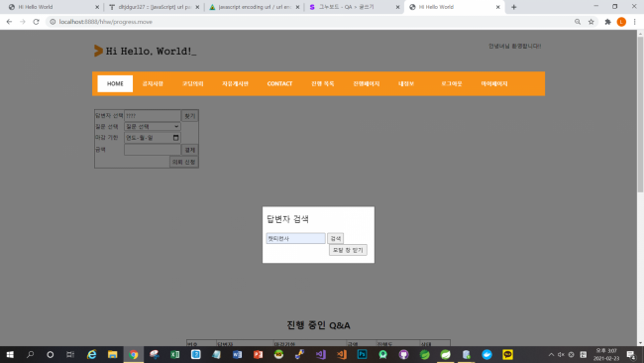Open Cortana from the taskbar
The height and width of the screenshot is (363, 644).
pyautogui.click(x=51, y=354)
